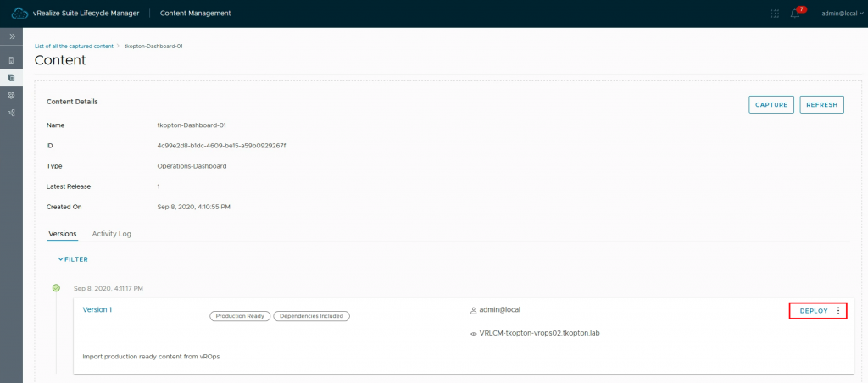Screen dimensions: 868x383
Task: Click the 'Content' page heading
Action: pos(60,60)
